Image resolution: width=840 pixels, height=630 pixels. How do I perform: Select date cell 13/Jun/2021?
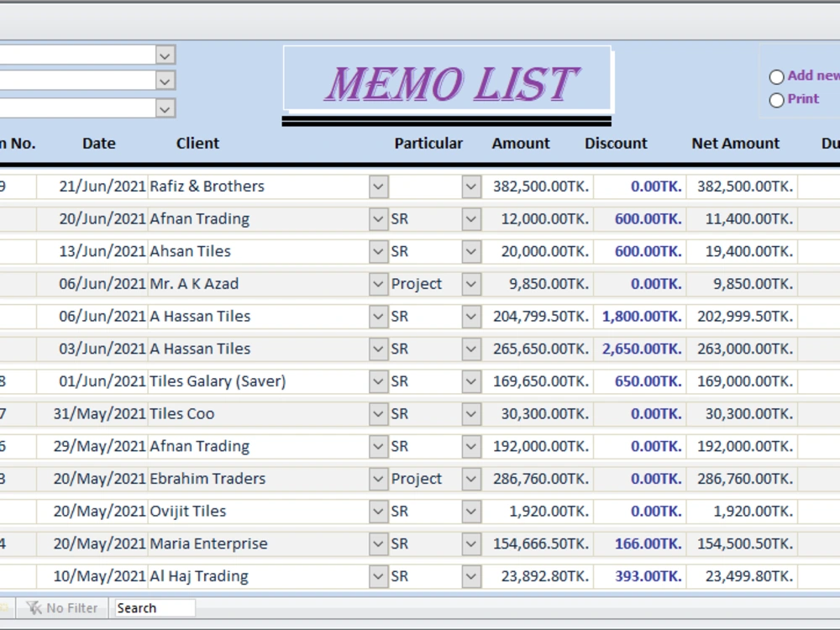tap(92, 251)
